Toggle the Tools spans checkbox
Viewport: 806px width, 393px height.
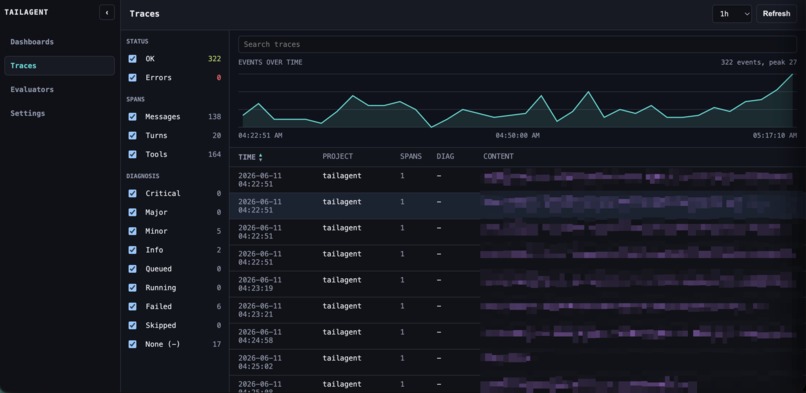(x=133, y=154)
